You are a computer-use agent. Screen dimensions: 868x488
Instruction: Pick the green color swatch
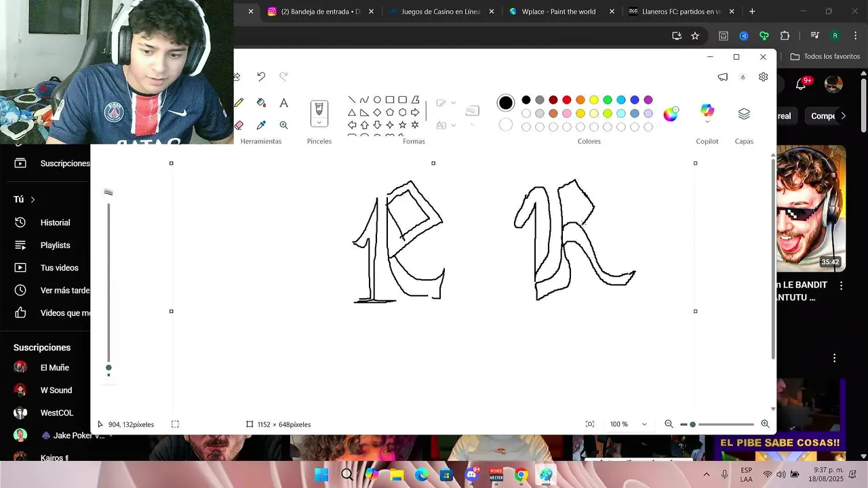click(608, 100)
